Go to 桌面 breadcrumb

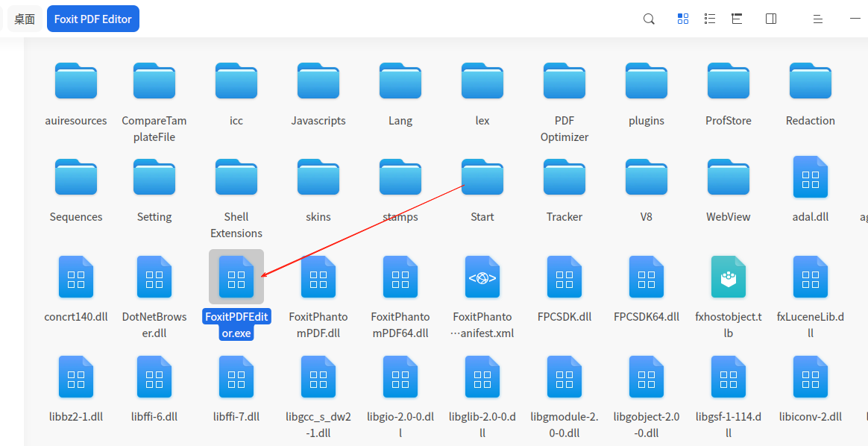(25, 19)
